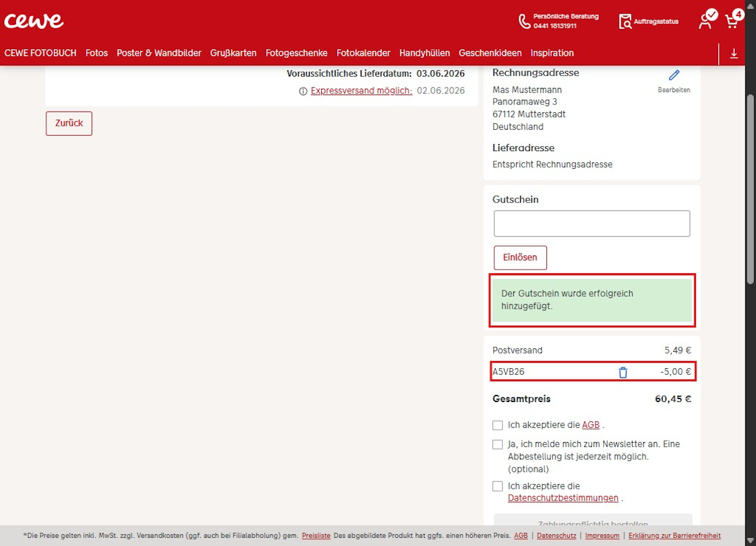The height and width of the screenshot is (546, 756).
Task: Accept the AGB checkbox
Action: pyautogui.click(x=497, y=425)
